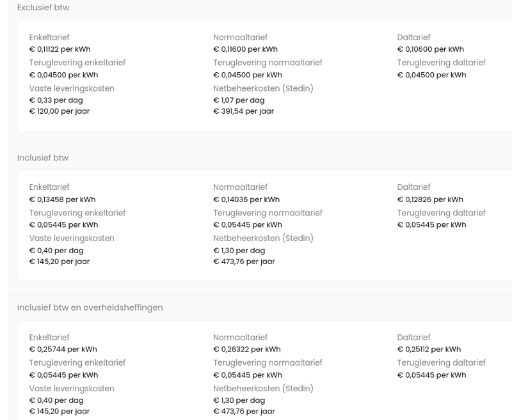Select the Enkeltarief price € 0,25744 per kWh

63,350
